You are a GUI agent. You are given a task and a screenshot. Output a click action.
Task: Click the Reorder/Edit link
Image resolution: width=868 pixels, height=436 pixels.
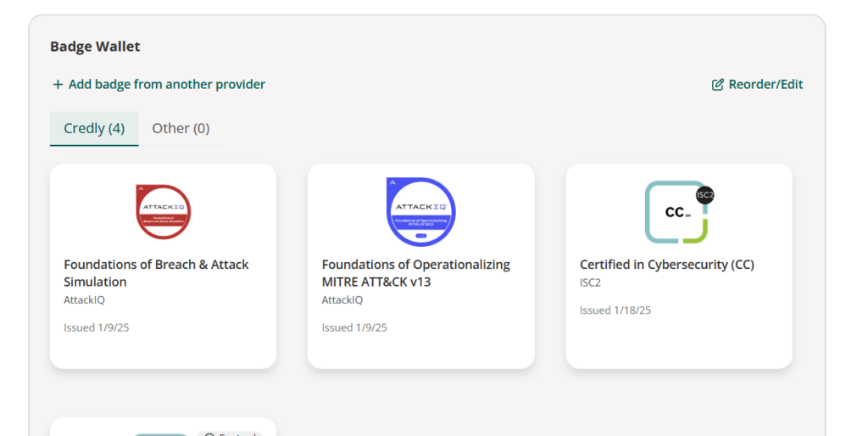coord(757,84)
